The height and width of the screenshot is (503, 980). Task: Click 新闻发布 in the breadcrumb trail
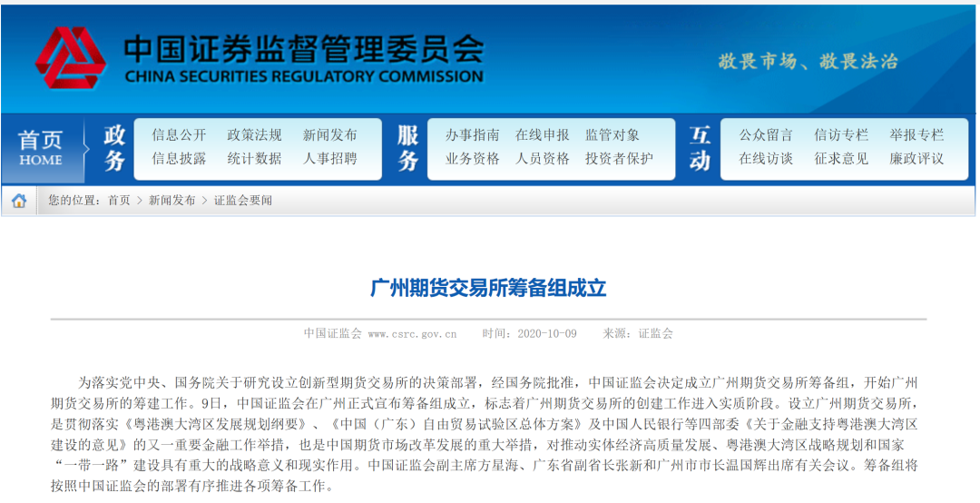coord(171,201)
